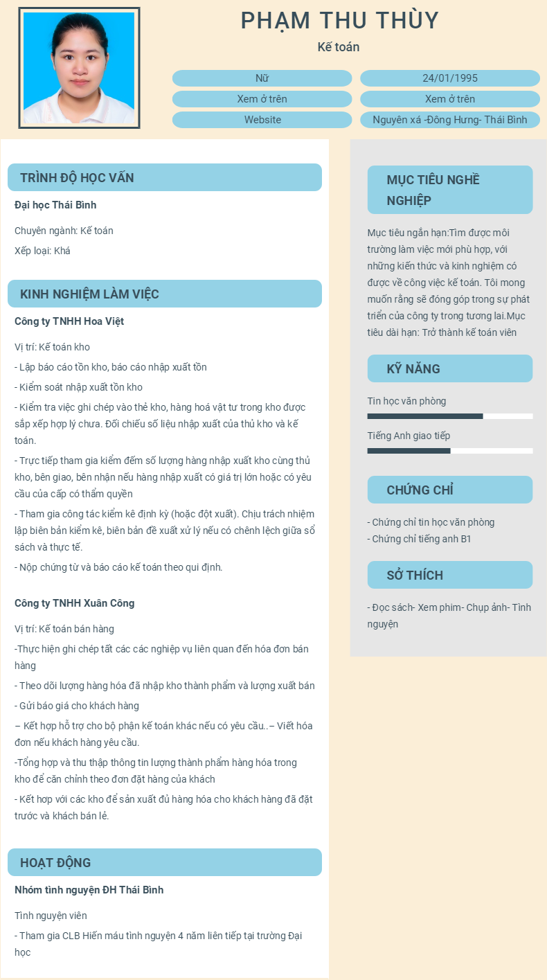Select the Công ty TNHH Hoa Việt title

click(x=69, y=321)
